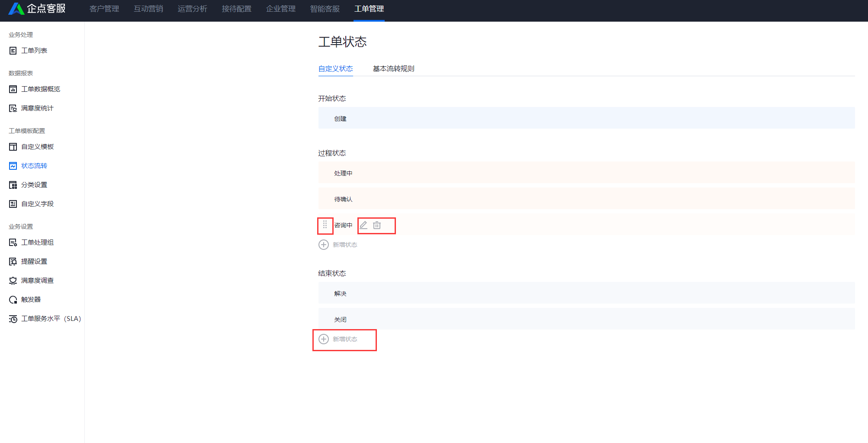Click the 企点客服 logo
The image size is (868, 443).
coord(37,9)
